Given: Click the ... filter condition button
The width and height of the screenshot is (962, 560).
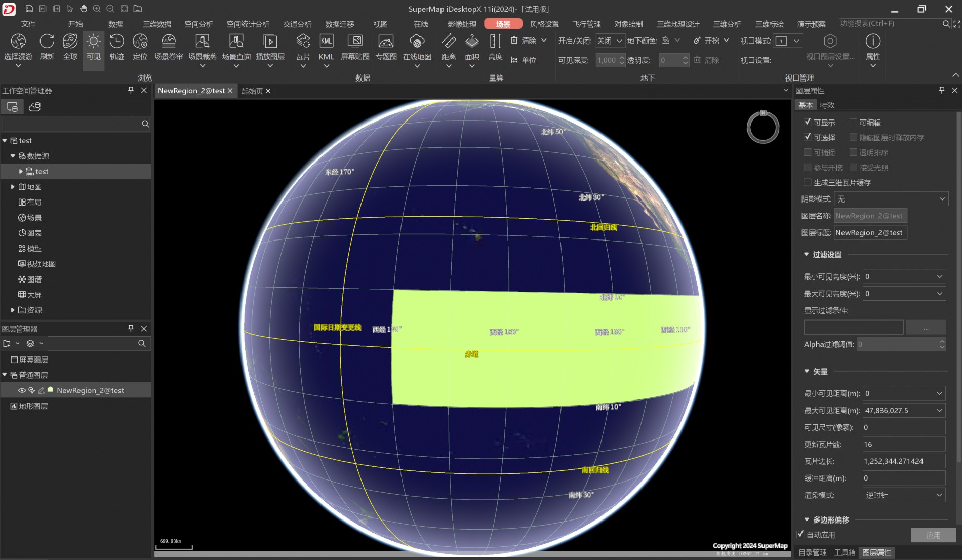Looking at the screenshot, I should [x=926, y=328].
